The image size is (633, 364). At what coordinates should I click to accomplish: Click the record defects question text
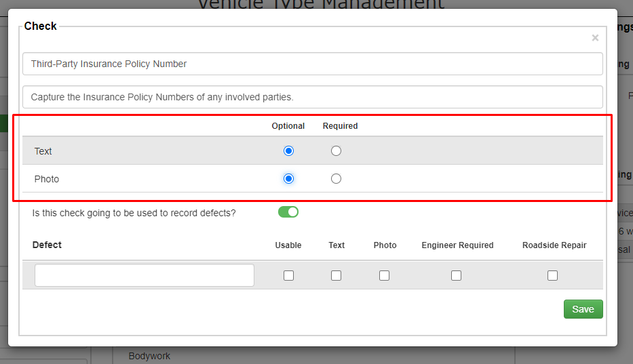point(134,213)
